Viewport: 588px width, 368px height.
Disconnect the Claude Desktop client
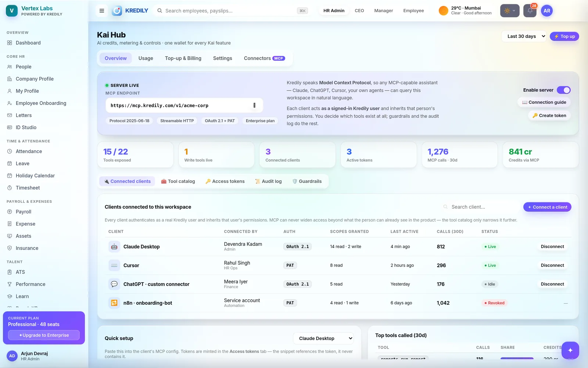click(552, 247)
